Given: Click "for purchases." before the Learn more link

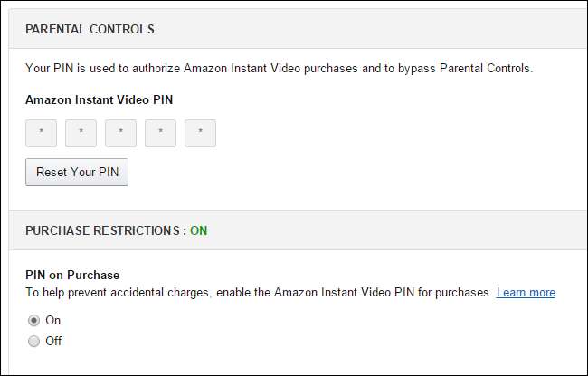Looking at the screenshot, I should (455, 293).
